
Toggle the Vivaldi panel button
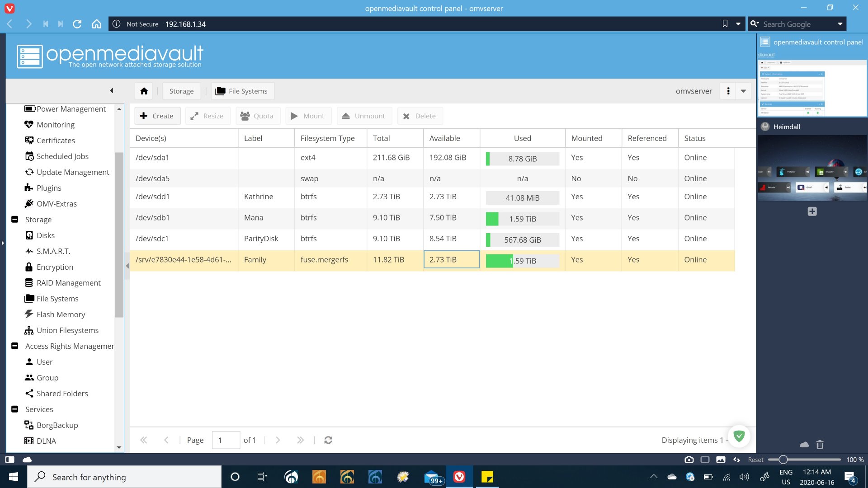pyautogui.click(x=9, y=460)
